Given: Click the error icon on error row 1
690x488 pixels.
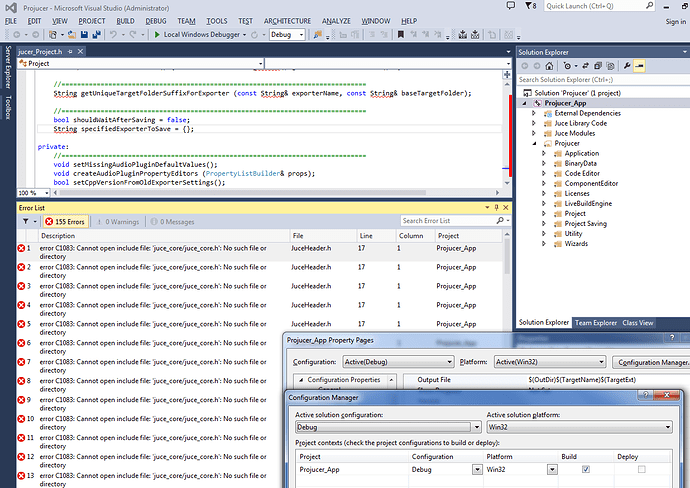Looking at the screenshot, I should (22, 248).
